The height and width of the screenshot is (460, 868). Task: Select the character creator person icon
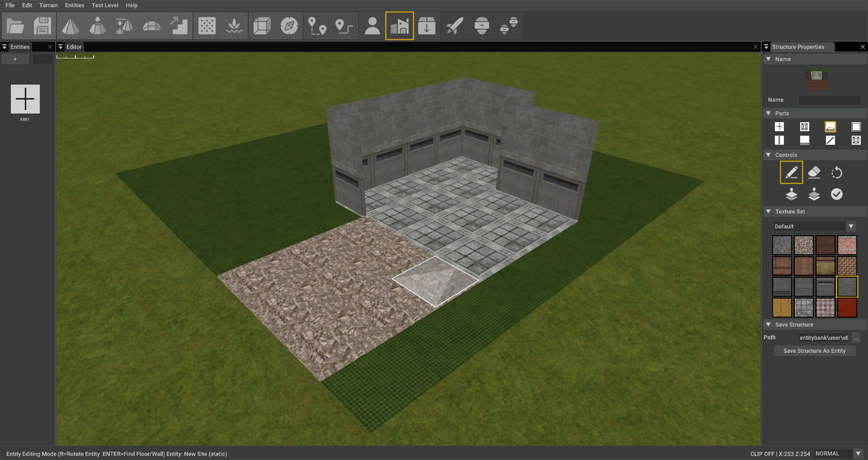[x=372, y=26]
